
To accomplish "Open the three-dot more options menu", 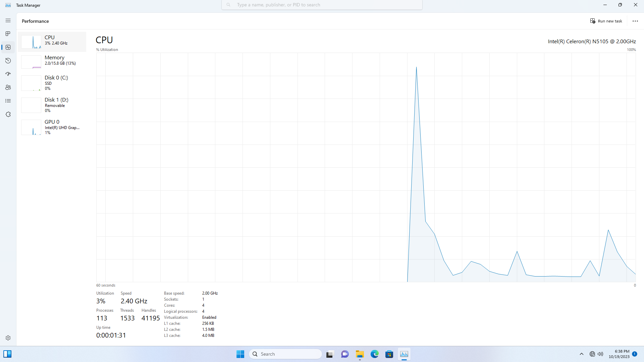I will [635, 21].
